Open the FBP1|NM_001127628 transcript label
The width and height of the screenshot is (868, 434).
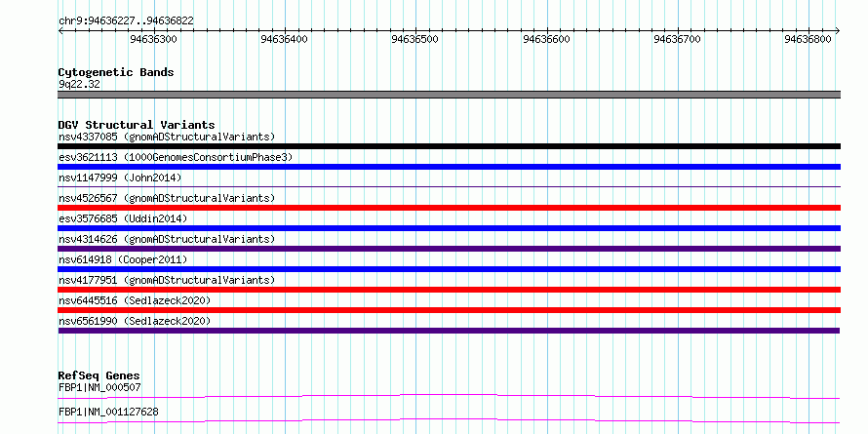click(108, 412)
